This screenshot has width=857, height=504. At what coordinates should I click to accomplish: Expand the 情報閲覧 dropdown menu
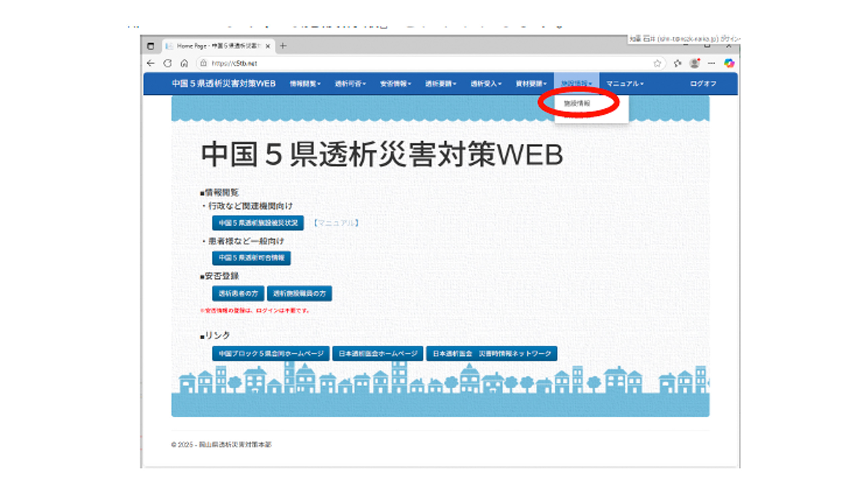tap(305, 84)
